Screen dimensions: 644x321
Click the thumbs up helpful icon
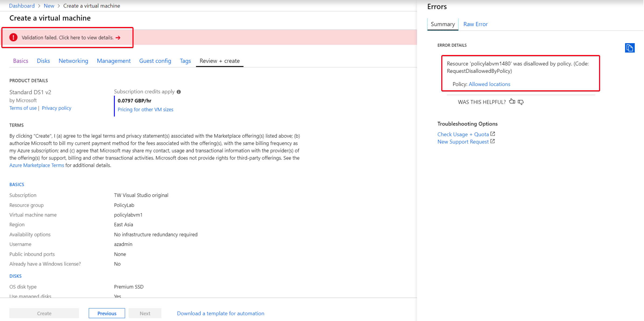(512, 102)
